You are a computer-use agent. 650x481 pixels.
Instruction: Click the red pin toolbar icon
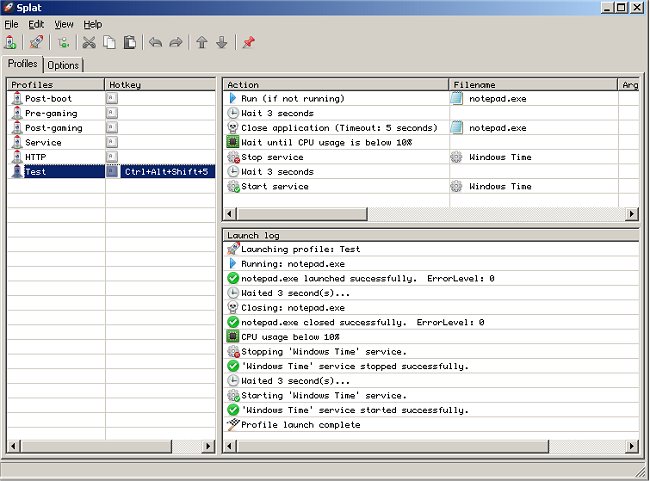click(248, 42)
